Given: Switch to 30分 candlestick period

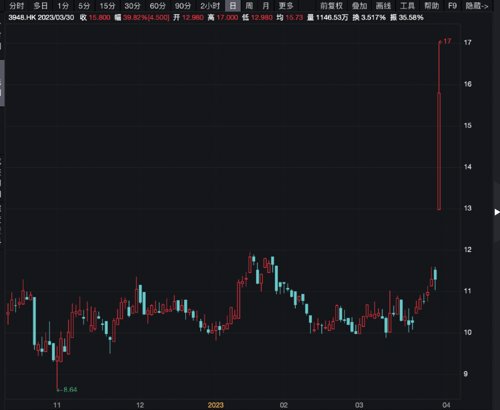Looking at the screenshot, I should (x=132, y=6).
